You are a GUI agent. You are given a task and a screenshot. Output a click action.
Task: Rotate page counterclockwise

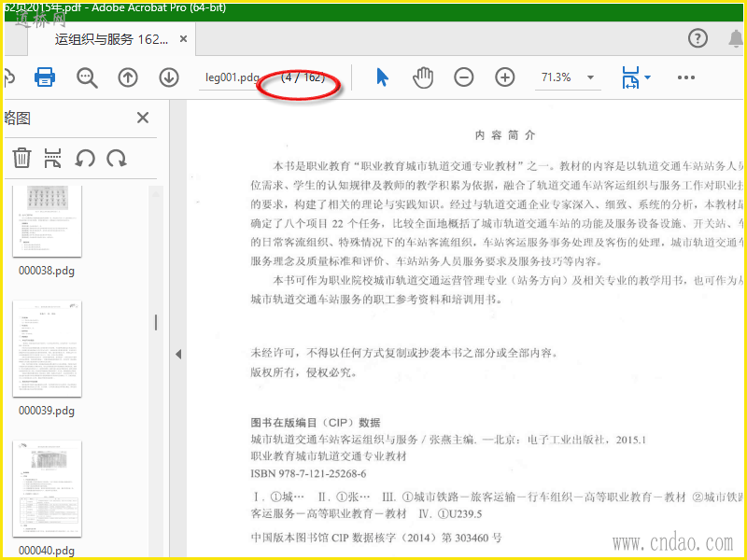[x=85, y=158]
